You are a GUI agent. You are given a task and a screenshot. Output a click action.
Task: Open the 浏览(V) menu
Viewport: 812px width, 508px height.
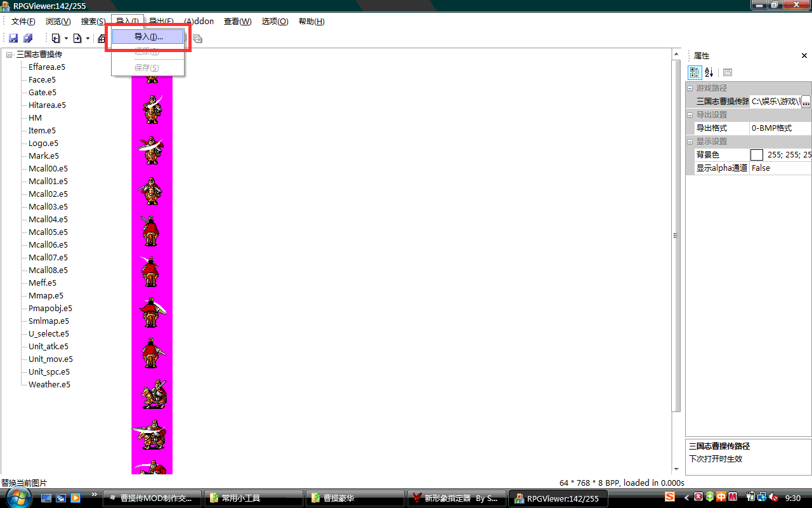point(58,22)
